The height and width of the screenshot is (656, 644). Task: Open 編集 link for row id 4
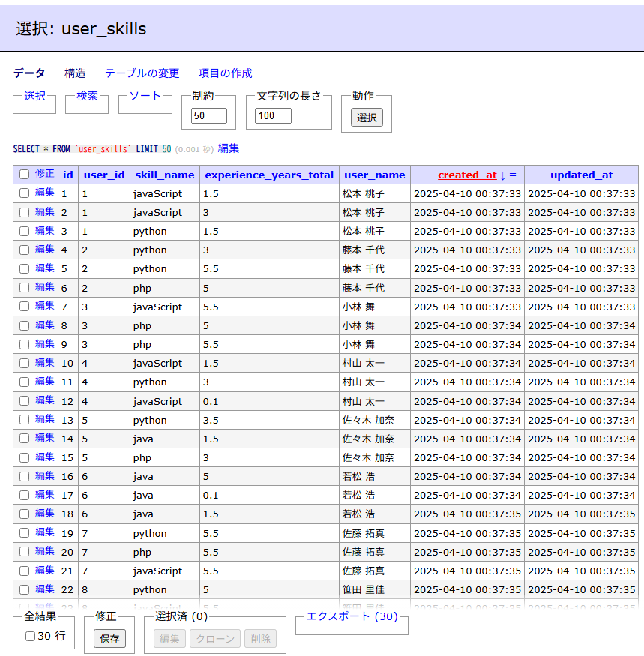[x=45, y=250]
